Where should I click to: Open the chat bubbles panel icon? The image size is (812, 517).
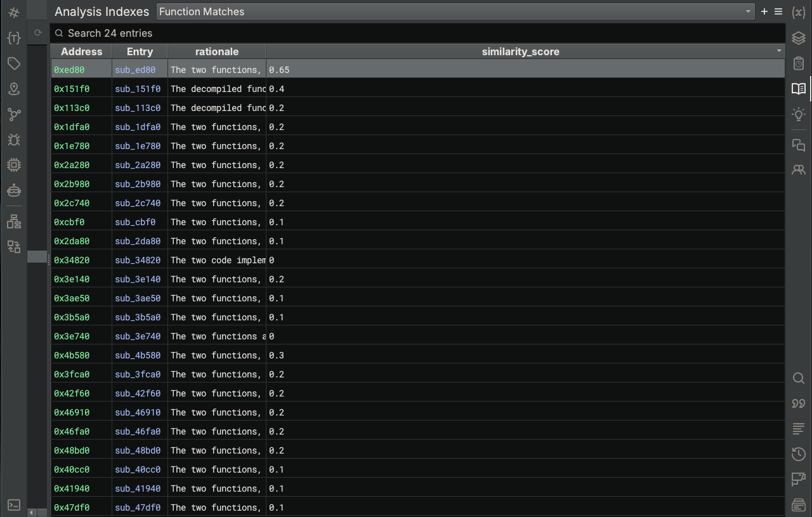point(799,145)
